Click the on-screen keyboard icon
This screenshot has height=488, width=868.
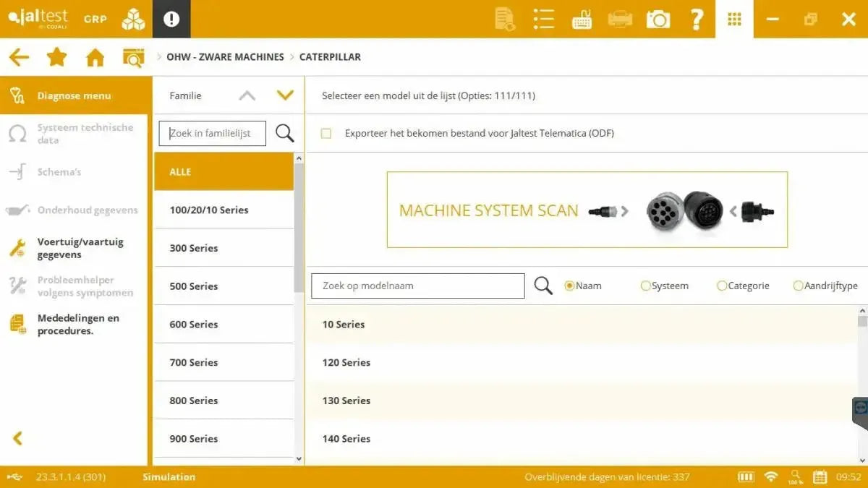pyautogui.click(x=582, y=18)
